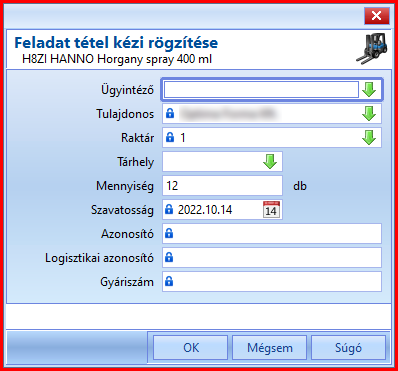Click into the Gyáriszám text field
This screenshot has height=371, width=398.
point(272,282)
